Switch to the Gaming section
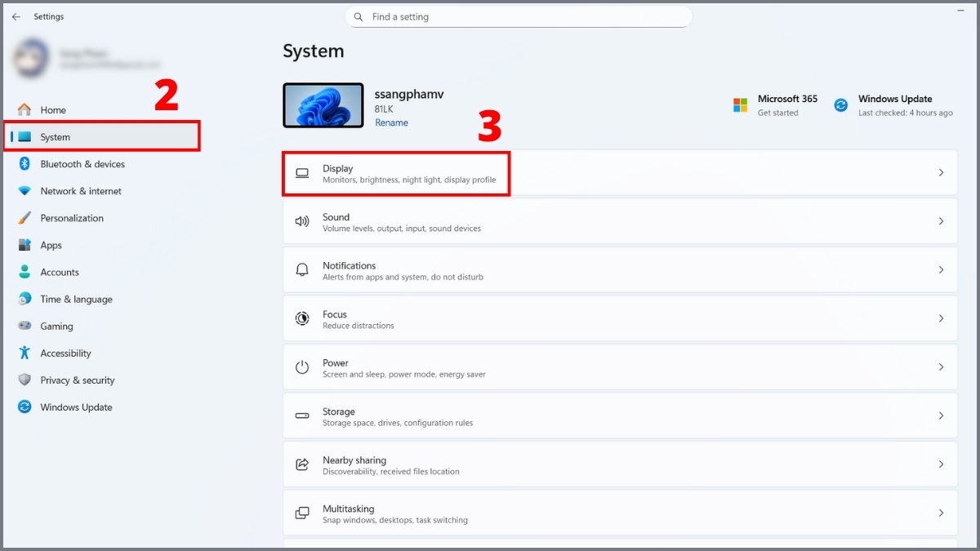 (x=56, y=327)
